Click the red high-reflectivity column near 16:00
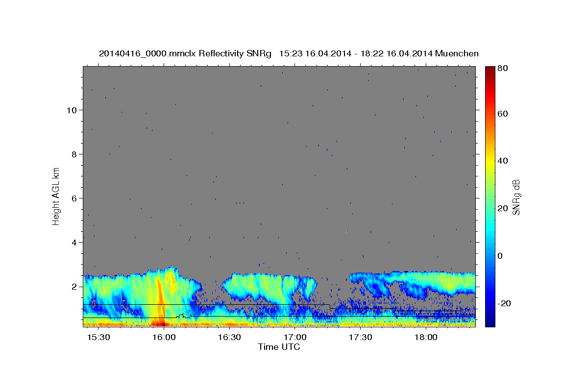This screenshot has width=588, height=392. coord(160,301)
